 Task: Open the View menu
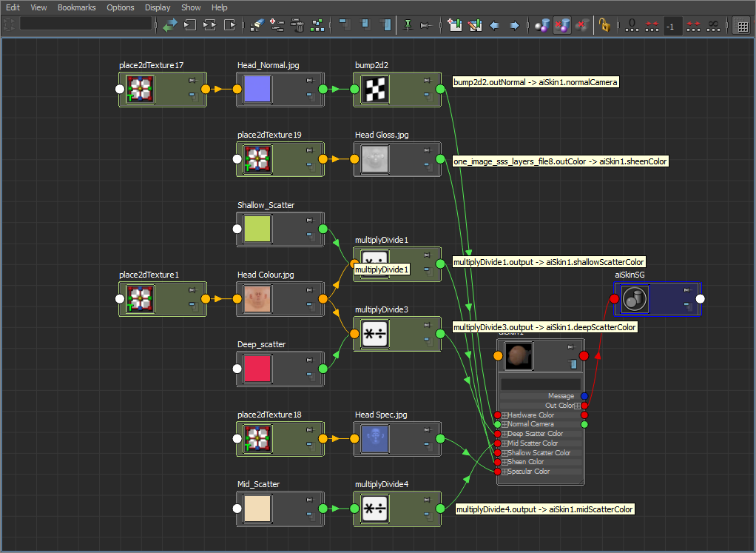click(38, 7)
